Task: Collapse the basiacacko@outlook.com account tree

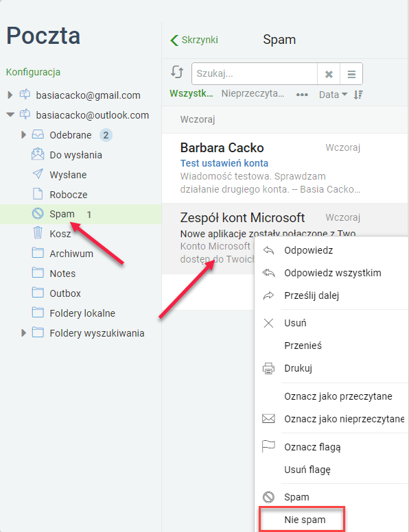Action: (x=10, y=115)
